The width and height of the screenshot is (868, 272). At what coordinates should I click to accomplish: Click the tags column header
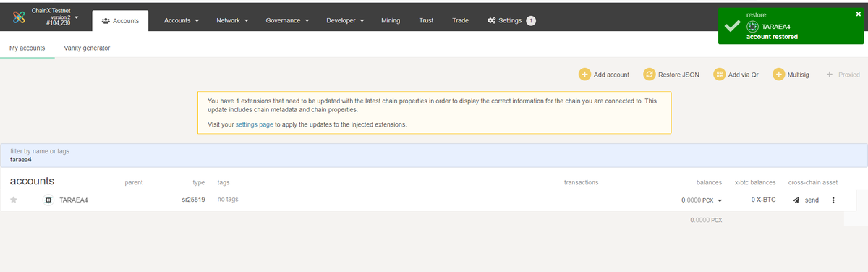pyautogui.click(x=224, y=182)
